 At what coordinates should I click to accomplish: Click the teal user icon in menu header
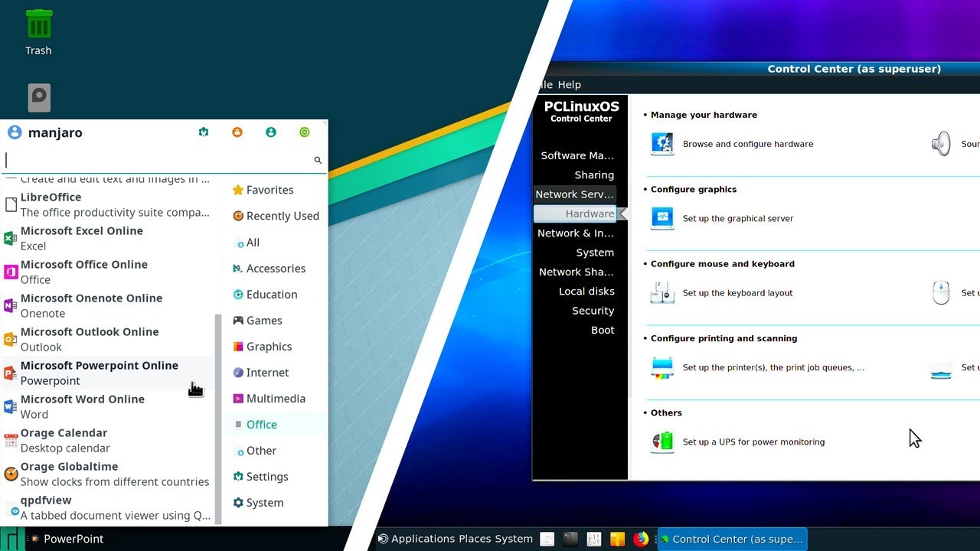click(271, 132)
